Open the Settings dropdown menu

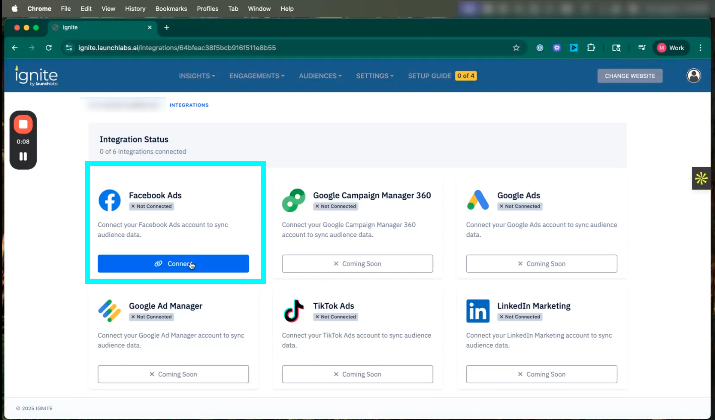tap(375, 76)
